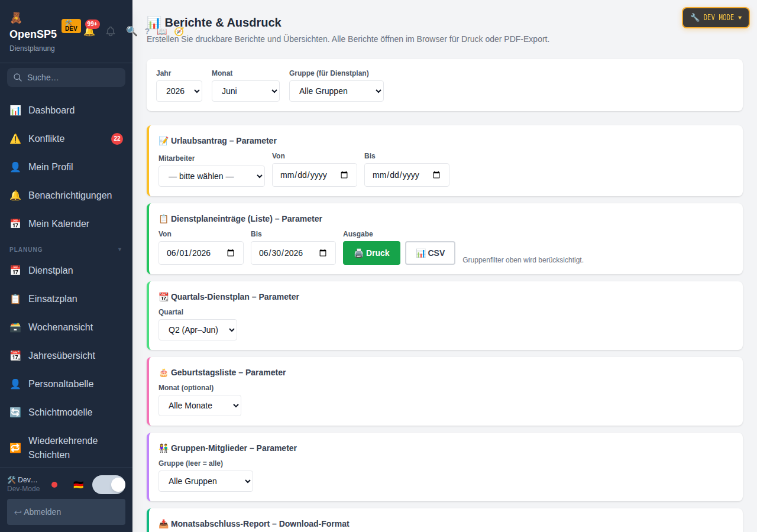Click the Dashboard bar chart icon
This screenshot has width=757, height=532.
[15, 110]
